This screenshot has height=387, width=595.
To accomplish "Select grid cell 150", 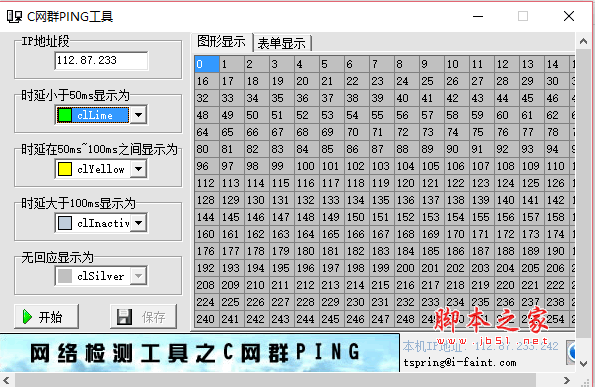I will [357, 217].
